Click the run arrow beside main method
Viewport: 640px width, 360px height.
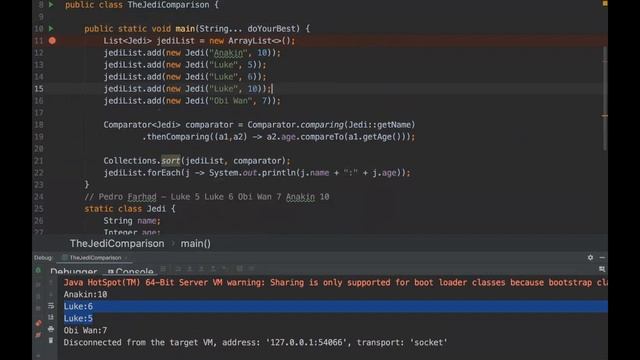pyautogui.click(x=51, y=29)
